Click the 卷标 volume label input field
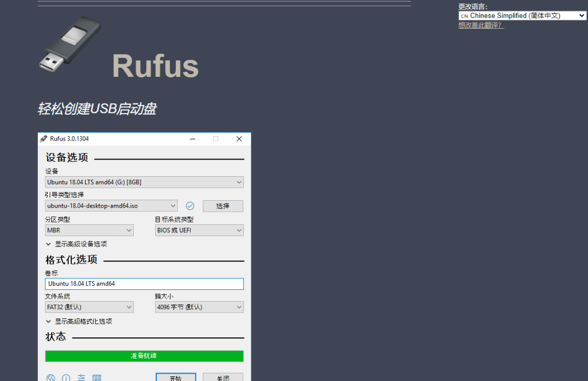The image size is (588, 381). (144, 283)
